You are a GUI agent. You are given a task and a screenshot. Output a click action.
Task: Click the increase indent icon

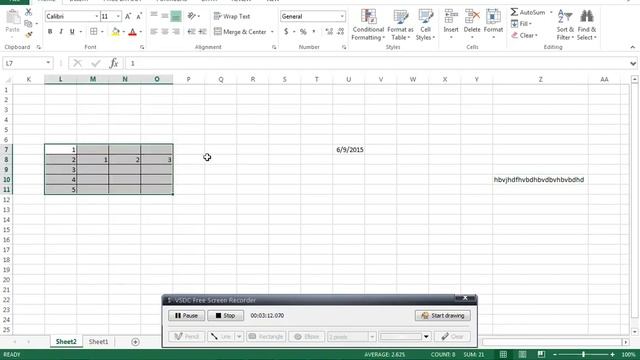[x=202, y=31]
